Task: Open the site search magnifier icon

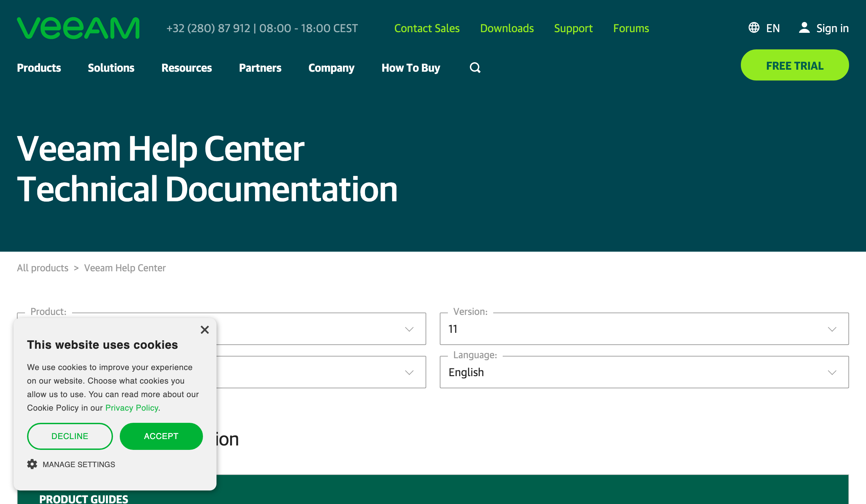Action: tap(475, 68)
